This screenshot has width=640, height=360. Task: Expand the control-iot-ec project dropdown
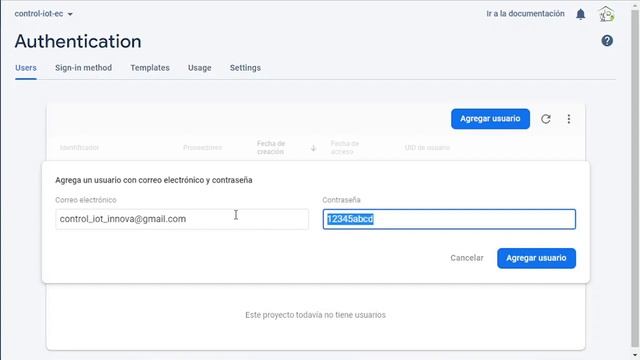(x=44, y=13)
